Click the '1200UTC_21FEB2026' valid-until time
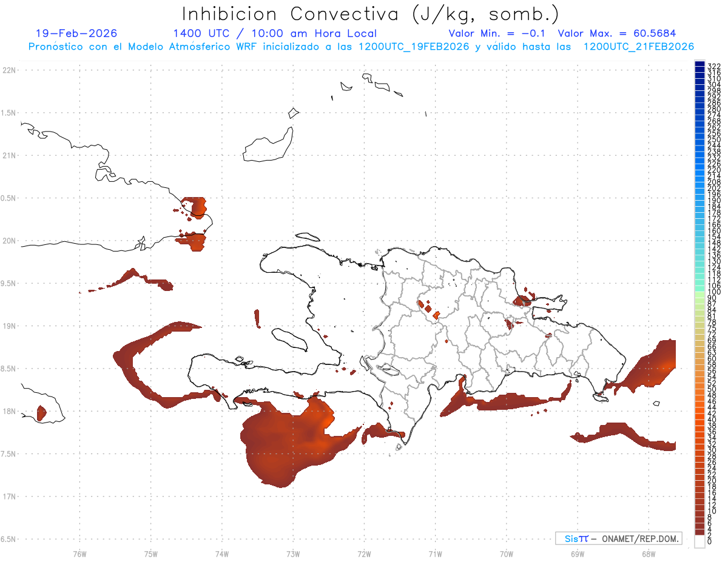Viewport: 728px width, 562px height. click(639, 47)
